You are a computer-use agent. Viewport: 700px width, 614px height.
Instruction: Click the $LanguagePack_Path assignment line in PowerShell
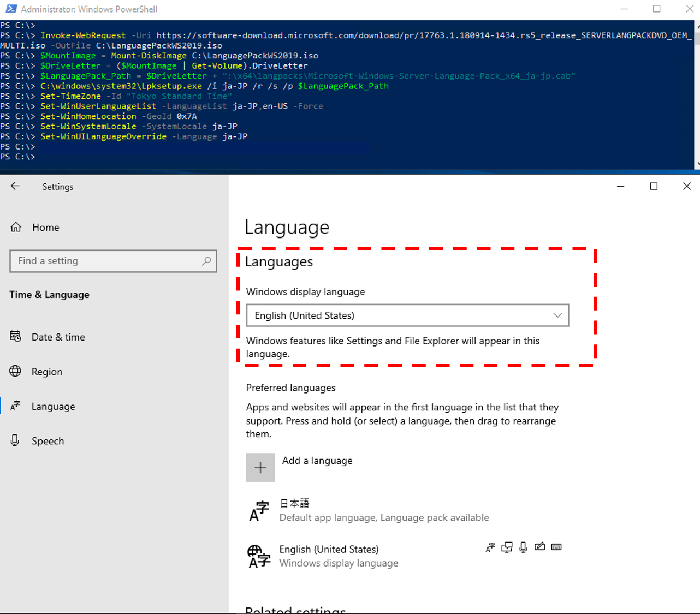tap(308, 76)
